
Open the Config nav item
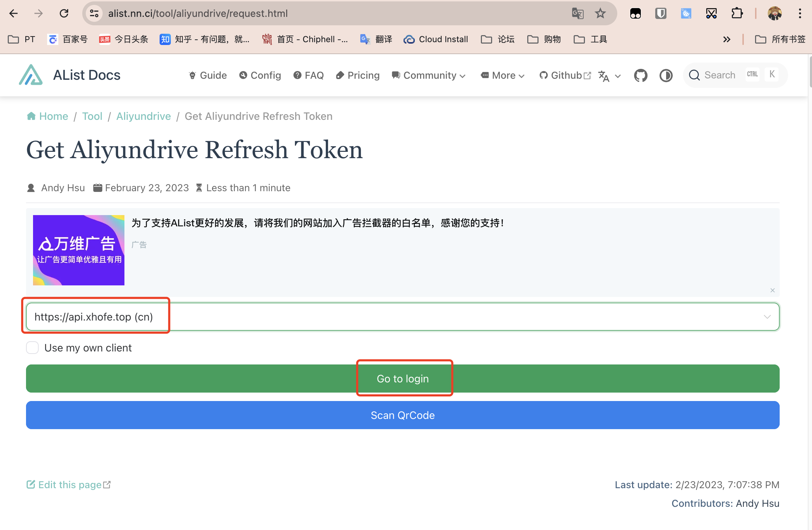[260, 75]
